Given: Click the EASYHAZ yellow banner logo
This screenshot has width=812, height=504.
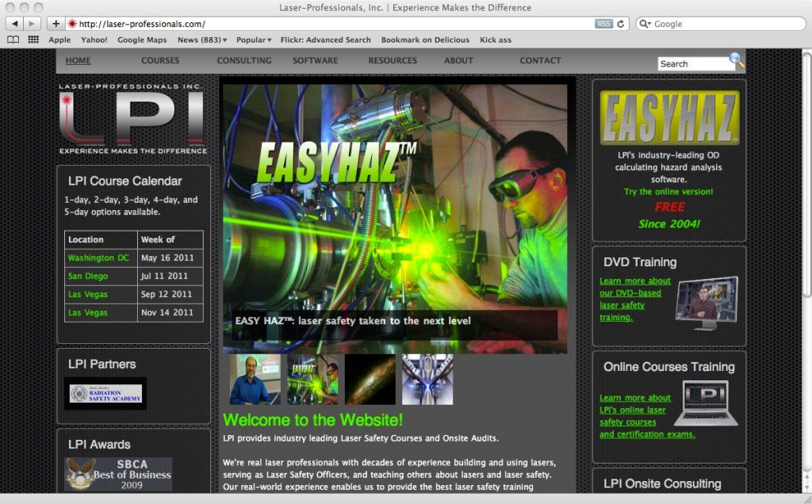Looking at the screenshot, I should pos(669,118).
